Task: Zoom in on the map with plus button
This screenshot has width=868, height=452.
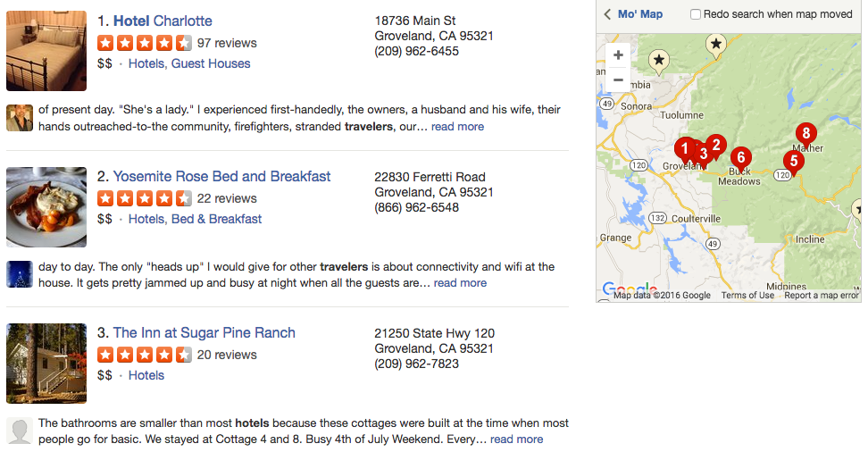Action: 618,54
